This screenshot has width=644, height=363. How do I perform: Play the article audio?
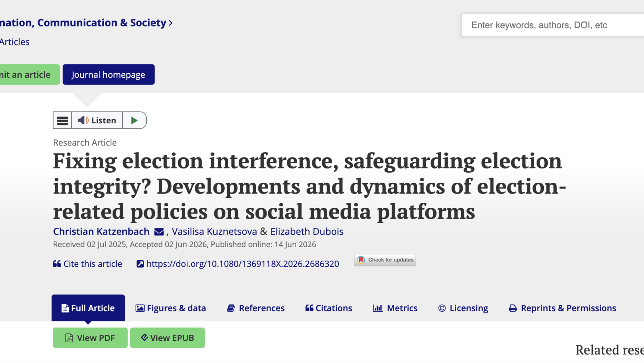(134, 121)
